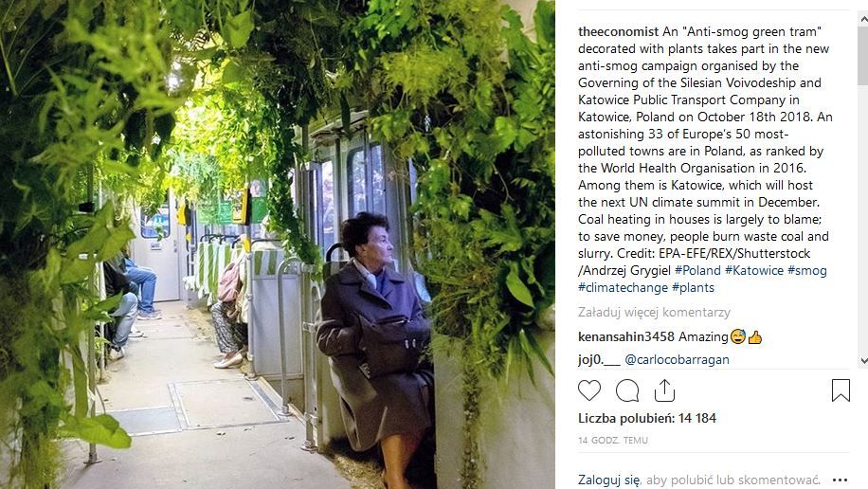Share the post via the share icon
This screenshot has width=868, height=489.
664,390
